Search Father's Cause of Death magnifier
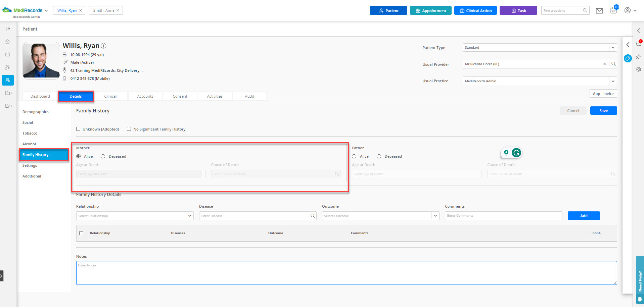644x307 pixels. point(613,174)
